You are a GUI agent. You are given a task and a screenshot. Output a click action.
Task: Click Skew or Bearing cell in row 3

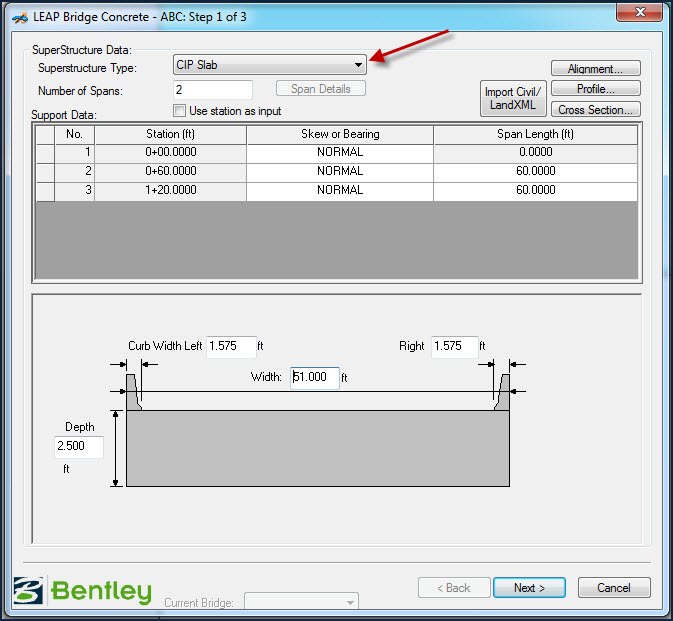pyautogui.click(x=340, y=190)
